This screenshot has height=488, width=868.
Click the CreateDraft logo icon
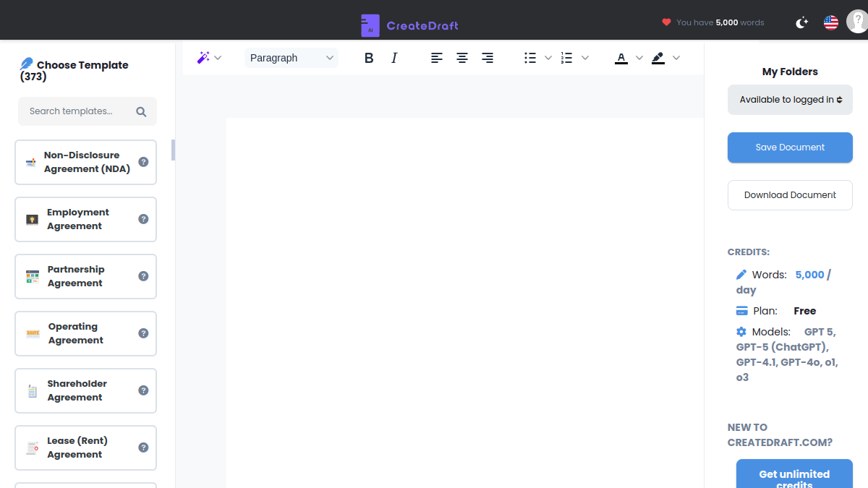click(370, 25)
